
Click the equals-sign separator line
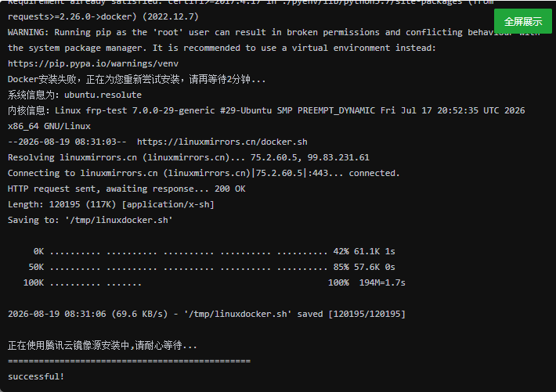129,361
